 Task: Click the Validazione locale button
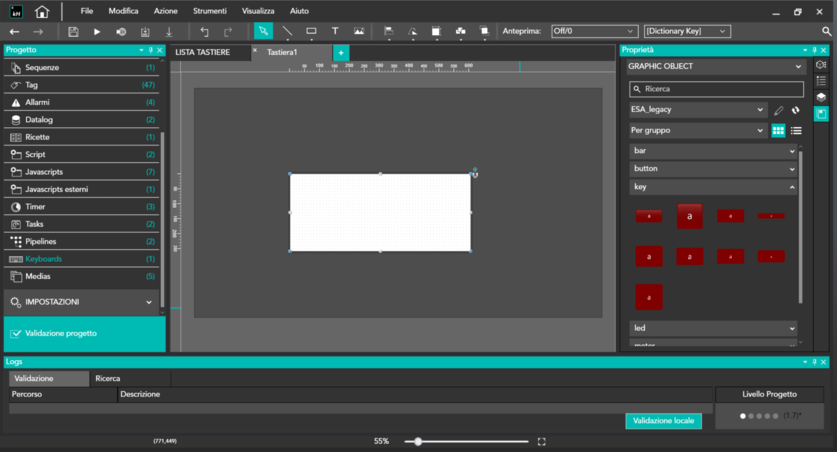664,421
